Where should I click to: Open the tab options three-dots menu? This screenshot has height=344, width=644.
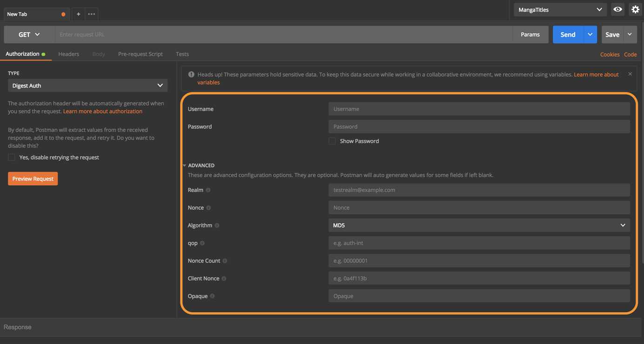click(92, 14)
